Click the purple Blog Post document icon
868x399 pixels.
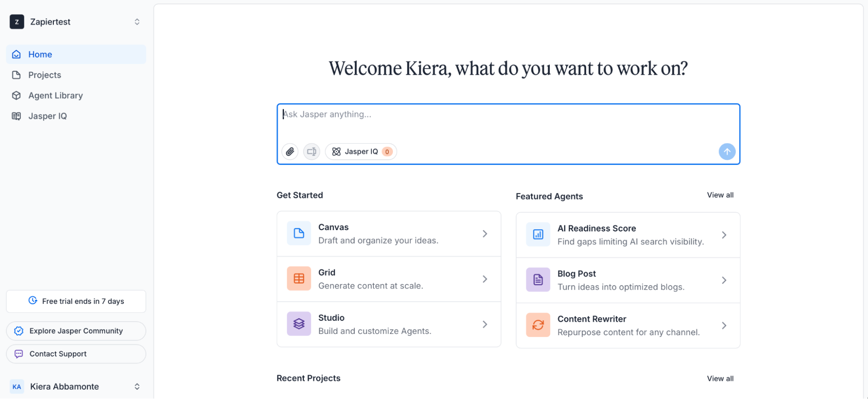tap(538, 280)
